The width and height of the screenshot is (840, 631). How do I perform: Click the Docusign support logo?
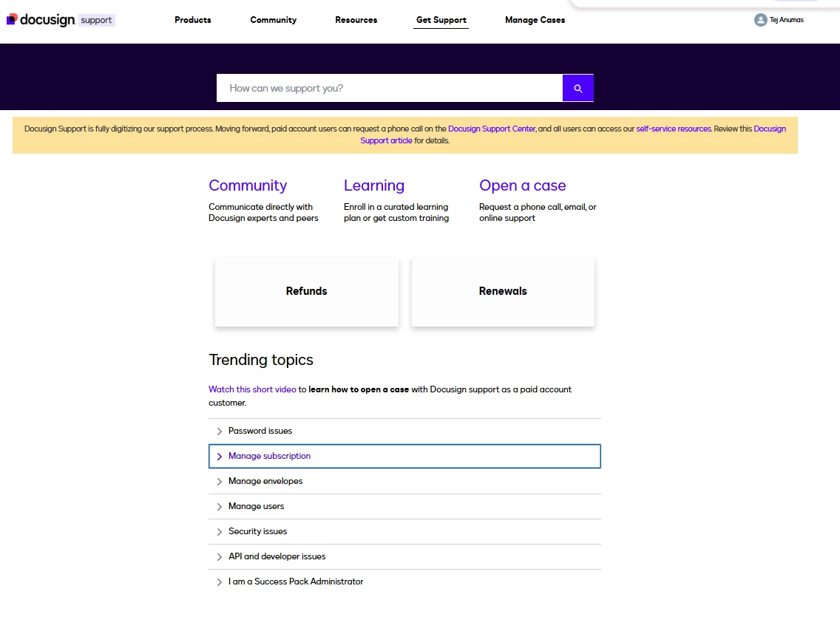pyautogui.click(x=61, y=20)
